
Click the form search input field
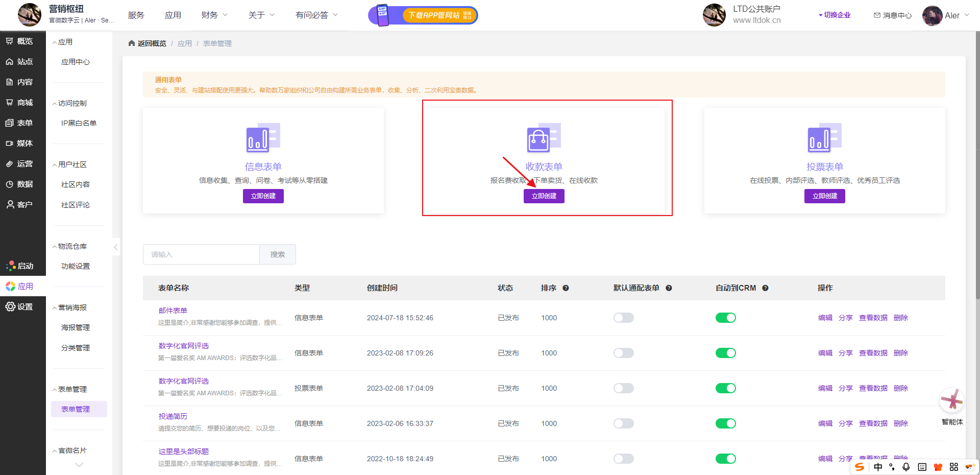click(x=201, y=254)
